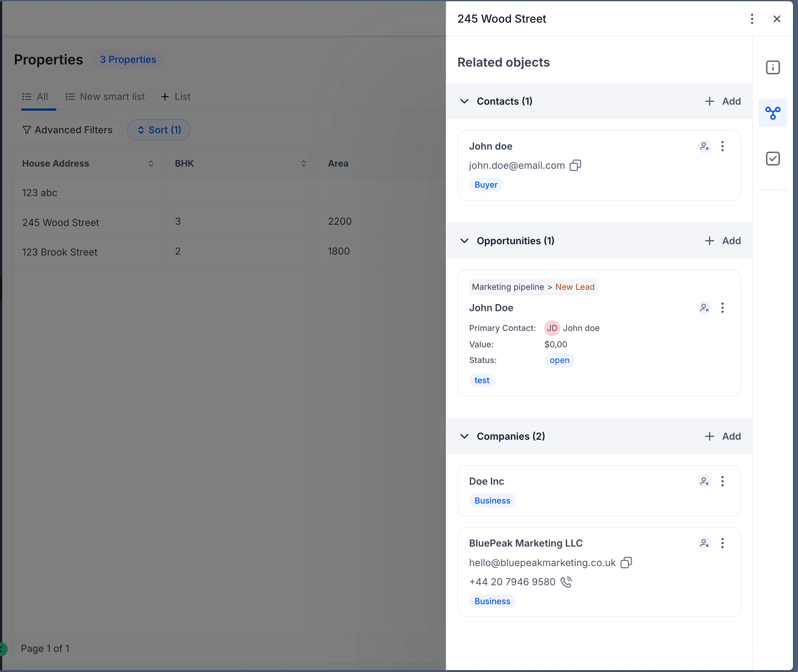Add a new contact with the Add button
798x672 pixels.
pyautogui.click(x=723, y=101)
